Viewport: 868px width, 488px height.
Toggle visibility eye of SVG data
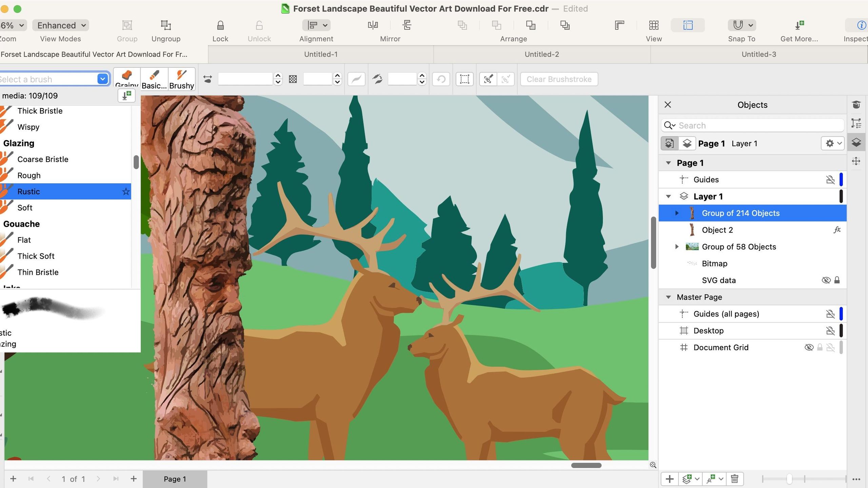[826, 280]
